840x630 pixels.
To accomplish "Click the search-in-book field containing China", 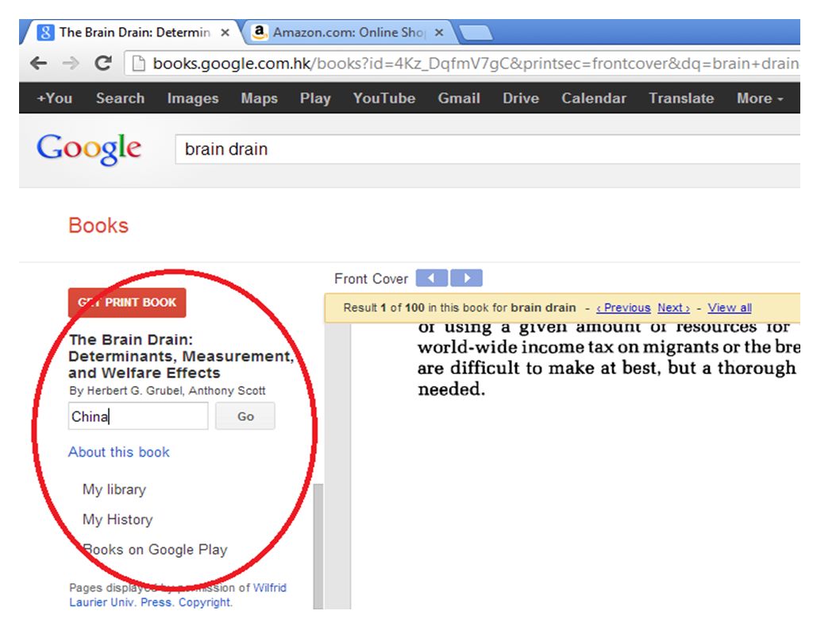I will tap(138, 416).
